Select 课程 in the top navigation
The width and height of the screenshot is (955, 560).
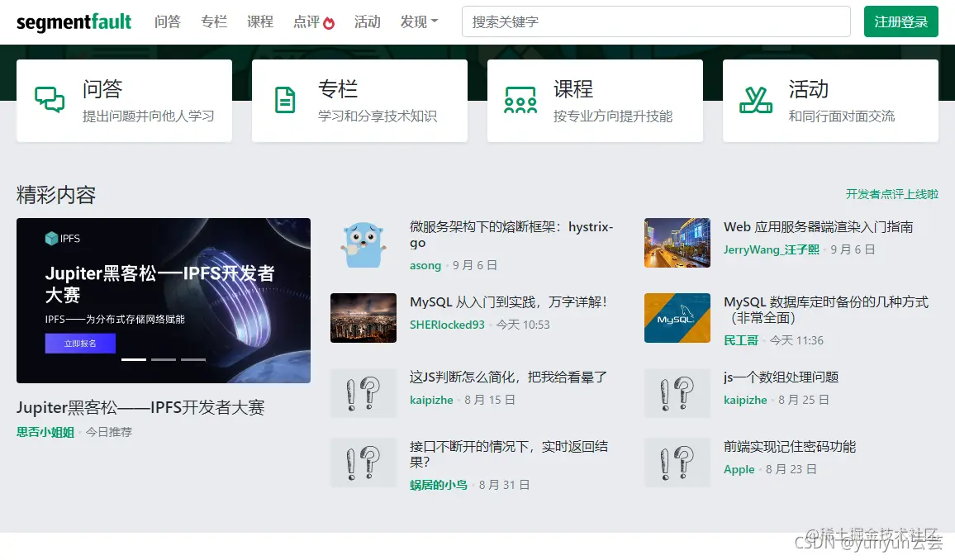click(x=260, y=22)
